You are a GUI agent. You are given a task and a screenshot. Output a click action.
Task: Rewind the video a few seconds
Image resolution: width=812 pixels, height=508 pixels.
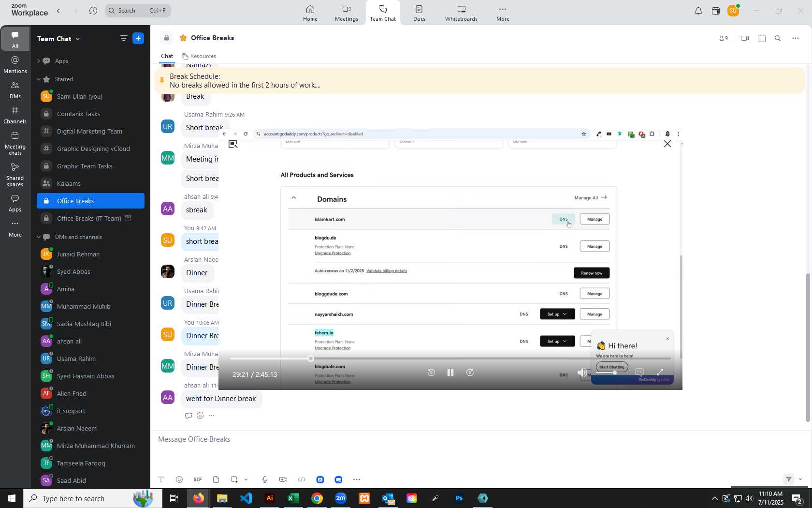click(432, 373)
